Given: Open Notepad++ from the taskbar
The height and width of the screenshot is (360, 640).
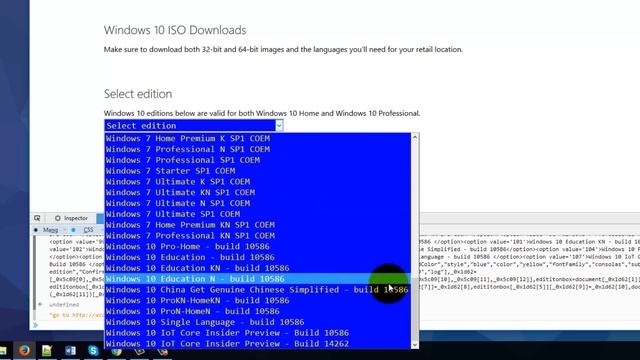Looking at the screenshot, I should 47,350.
